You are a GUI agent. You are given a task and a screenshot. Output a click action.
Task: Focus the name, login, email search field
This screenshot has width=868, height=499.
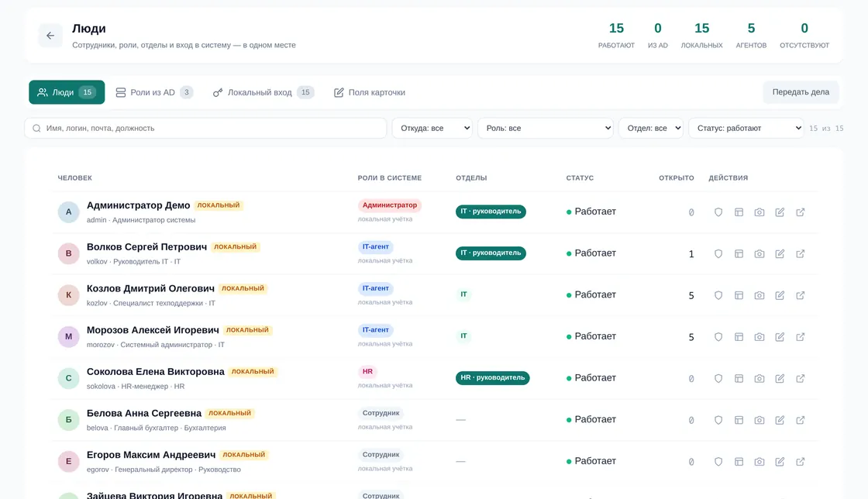click(x=205, y=128)
